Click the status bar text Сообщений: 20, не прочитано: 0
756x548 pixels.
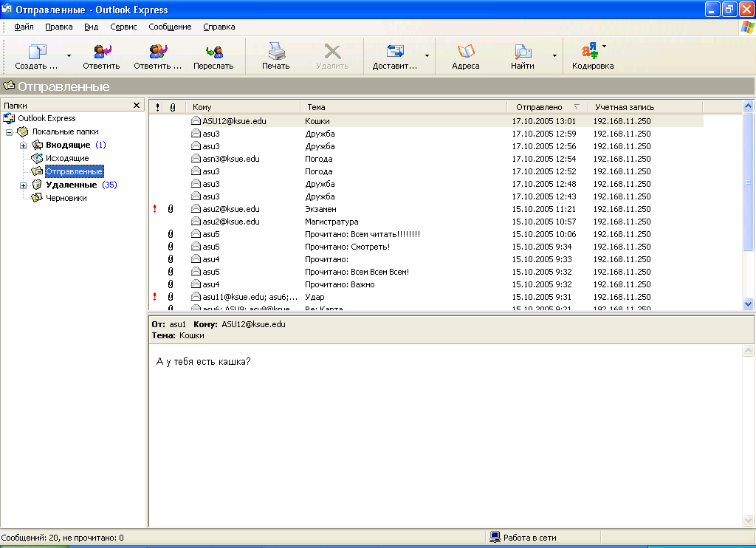[62, 538]
